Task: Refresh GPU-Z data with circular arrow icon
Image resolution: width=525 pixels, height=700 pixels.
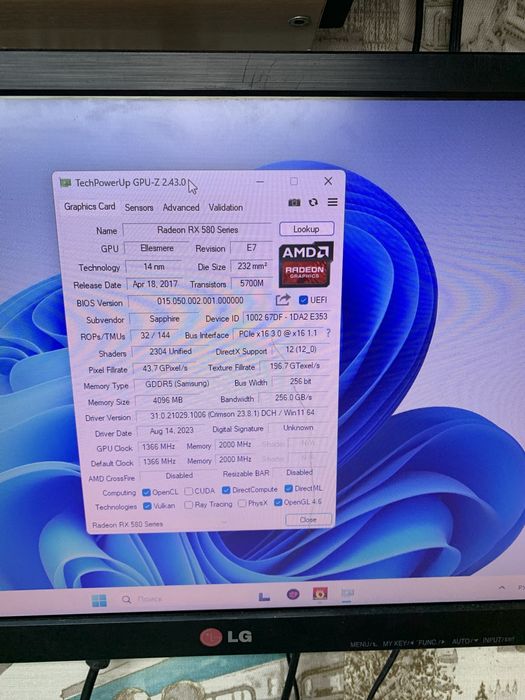Action: click(313, 202)
